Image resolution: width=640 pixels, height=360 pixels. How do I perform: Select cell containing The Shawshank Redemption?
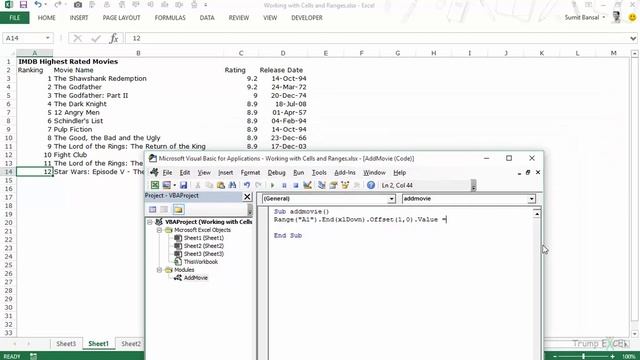tap(138, 78)
